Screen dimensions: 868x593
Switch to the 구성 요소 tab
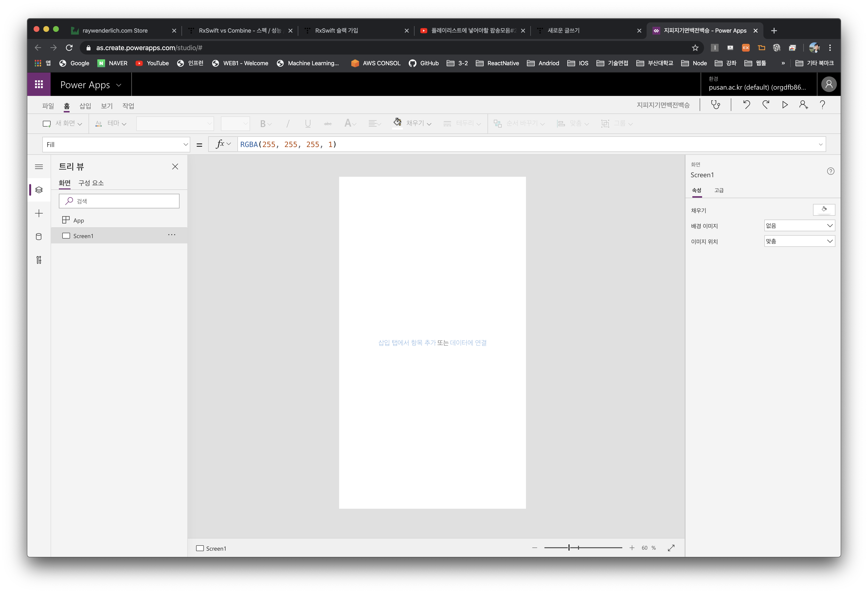coord(91,183)
